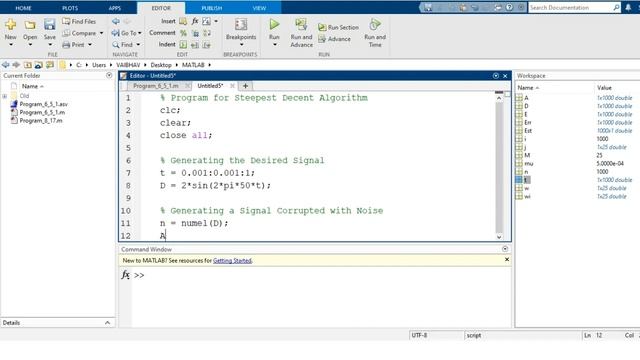
Task: Click the Insert section icon
Action: [183, 21]
